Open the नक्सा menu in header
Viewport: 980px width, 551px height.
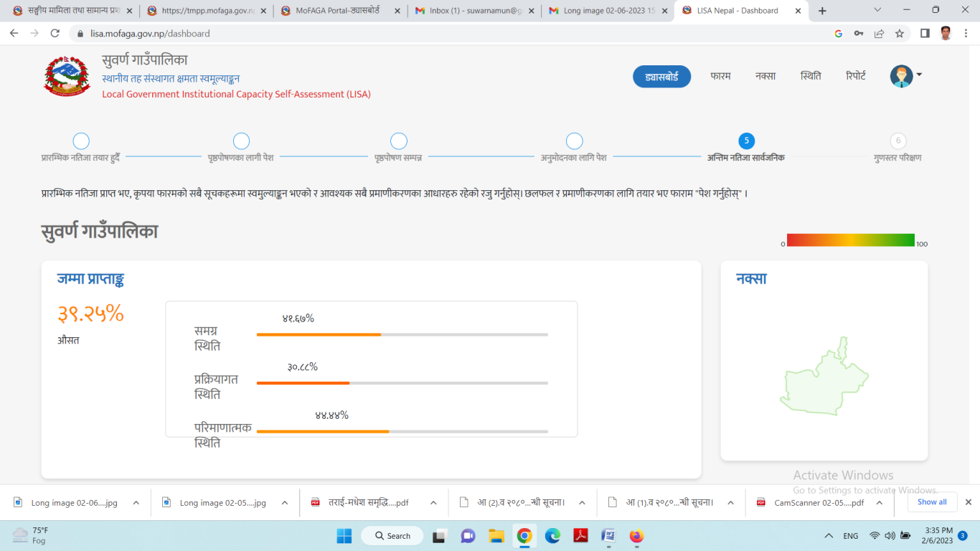(x=765, y=76)
